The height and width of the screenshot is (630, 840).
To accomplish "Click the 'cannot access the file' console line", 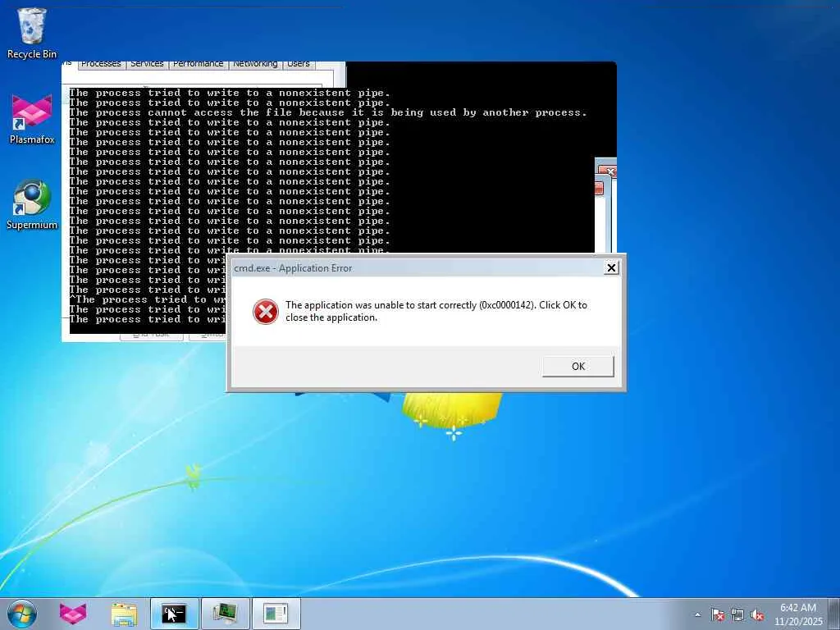I will click(x=328, y=112).
